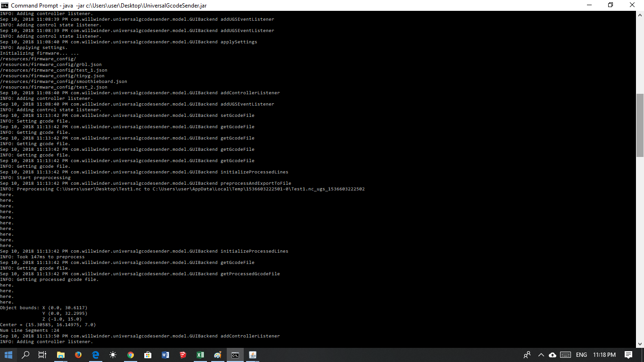Click 'INFO: Setting gcode file.' line
Image resolution: width=644 pixels, height=362 pixels.
tap(35, 121)
